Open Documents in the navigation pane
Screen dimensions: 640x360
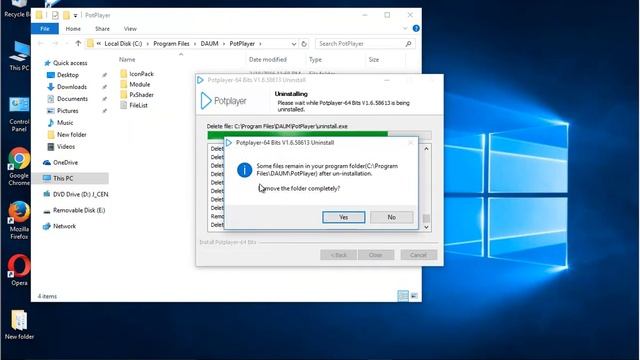click(67, 99)
